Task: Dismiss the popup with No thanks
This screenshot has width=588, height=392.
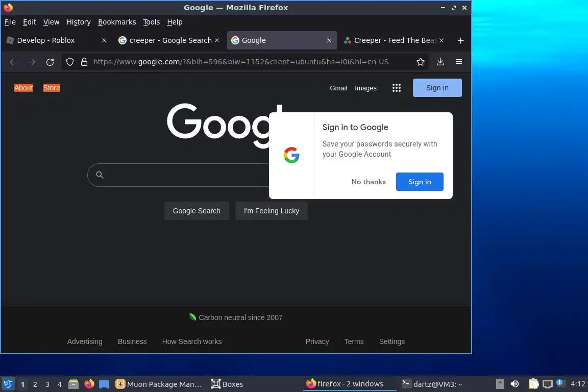Action: pyautogui.click(x=369, y=182)
